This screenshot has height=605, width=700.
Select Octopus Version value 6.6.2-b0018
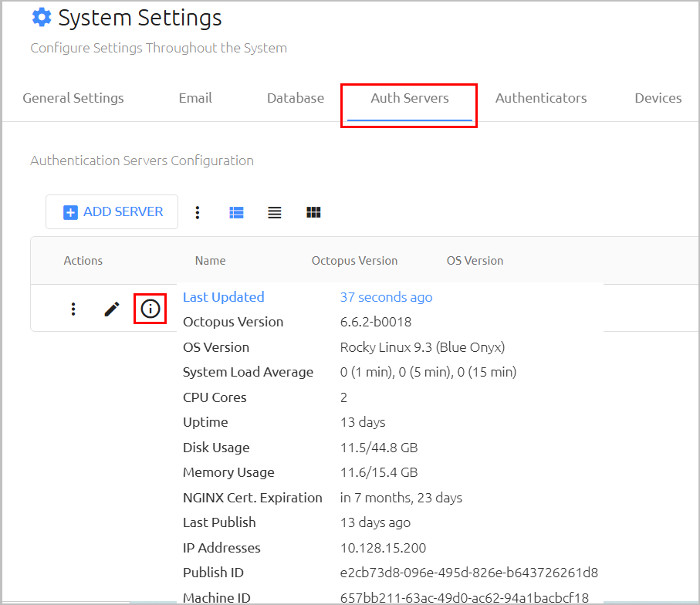pyautogui.click(x=376, y=322)
